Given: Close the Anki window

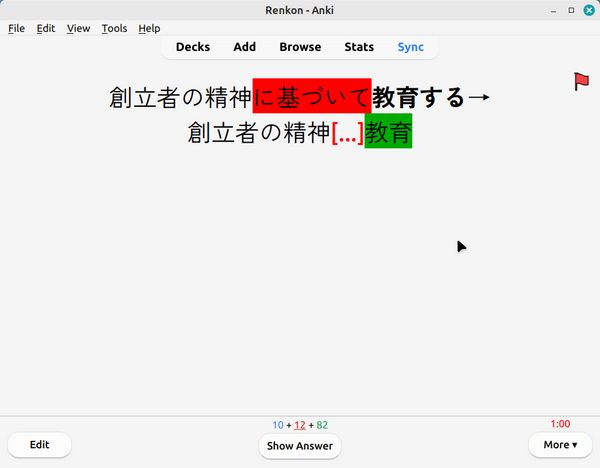Looking at the screenshot, I should (589, 10).
